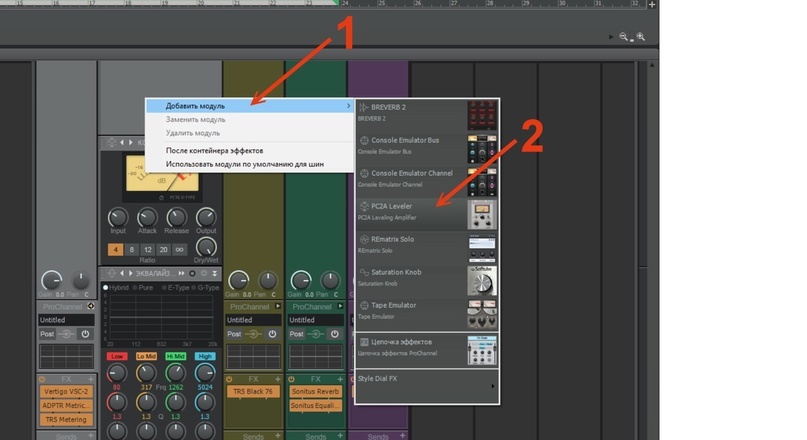Adjust the compressor Attack knob
This screenshot has width=807, height=440.
point(147,218)
